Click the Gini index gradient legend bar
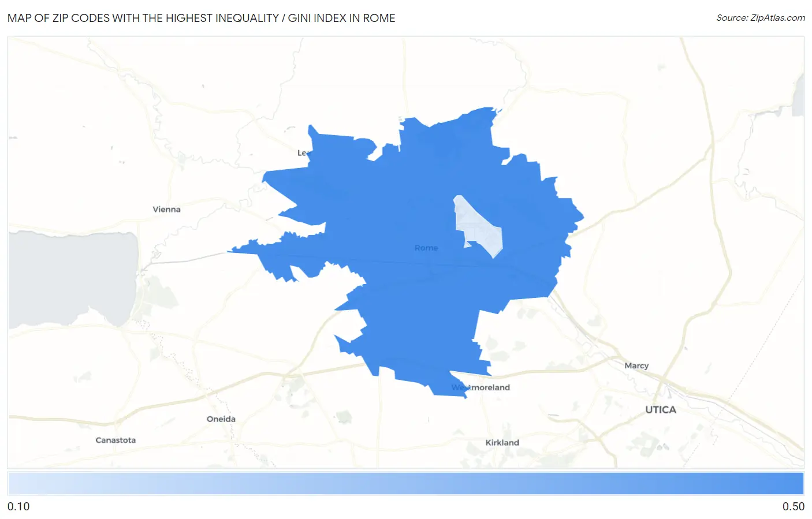This screenshot has width=812, height=519. 406,483
